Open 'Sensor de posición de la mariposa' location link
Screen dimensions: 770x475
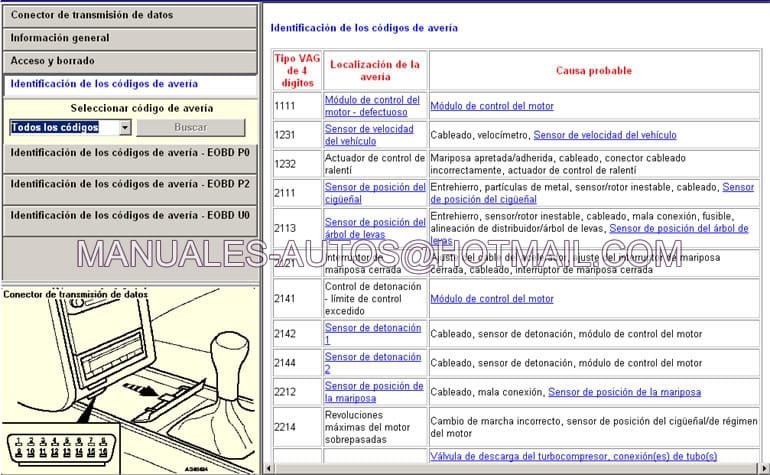tap(374, 392)
